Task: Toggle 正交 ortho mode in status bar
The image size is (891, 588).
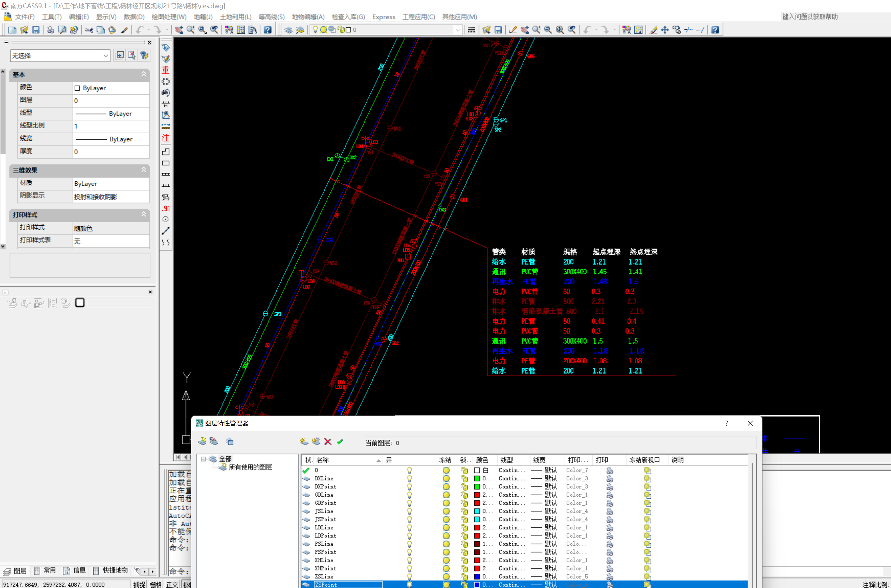Action: coord(172,584)
